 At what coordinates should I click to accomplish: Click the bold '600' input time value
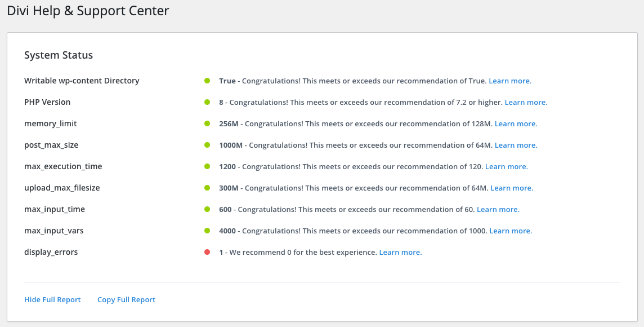tap(226, 209)
